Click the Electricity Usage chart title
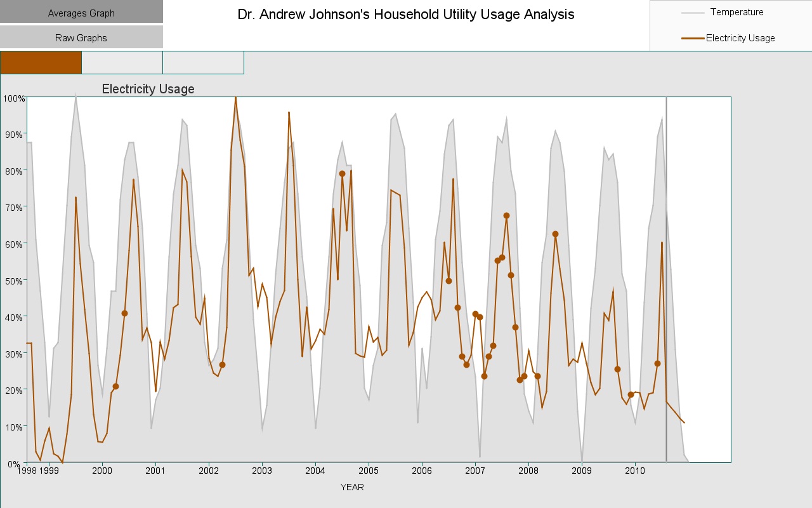This screenshot has width=812, height=508. click(x=148, y=89)
